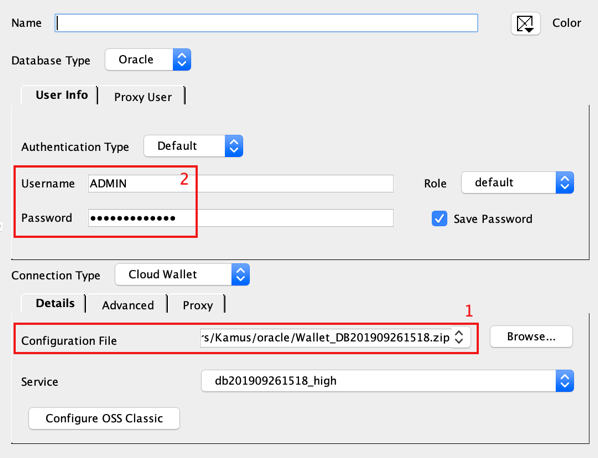598x458 pixels.
Task: Click the Browse... button
Action: pos(531,336)
